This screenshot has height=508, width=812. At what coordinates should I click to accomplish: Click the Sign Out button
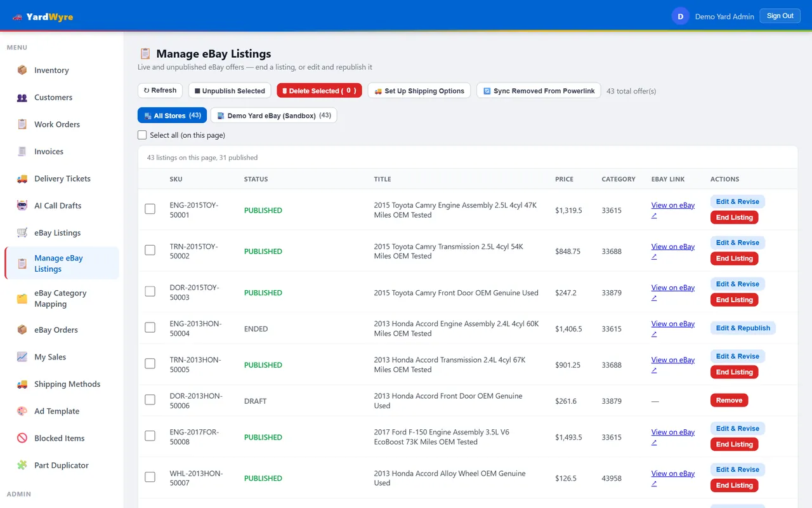tap(780, 17)
